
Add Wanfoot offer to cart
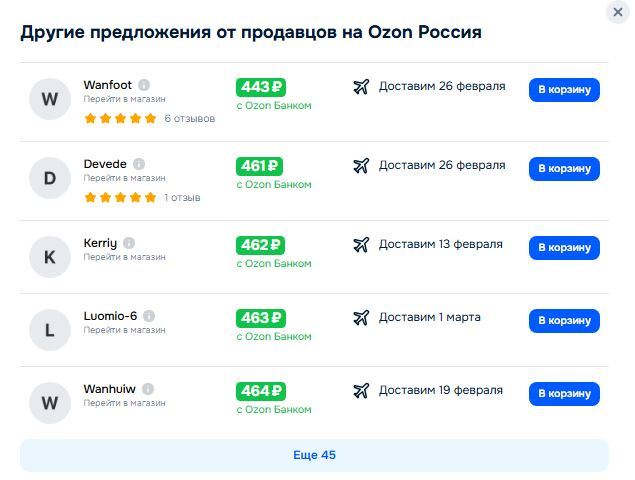[564, 90]
